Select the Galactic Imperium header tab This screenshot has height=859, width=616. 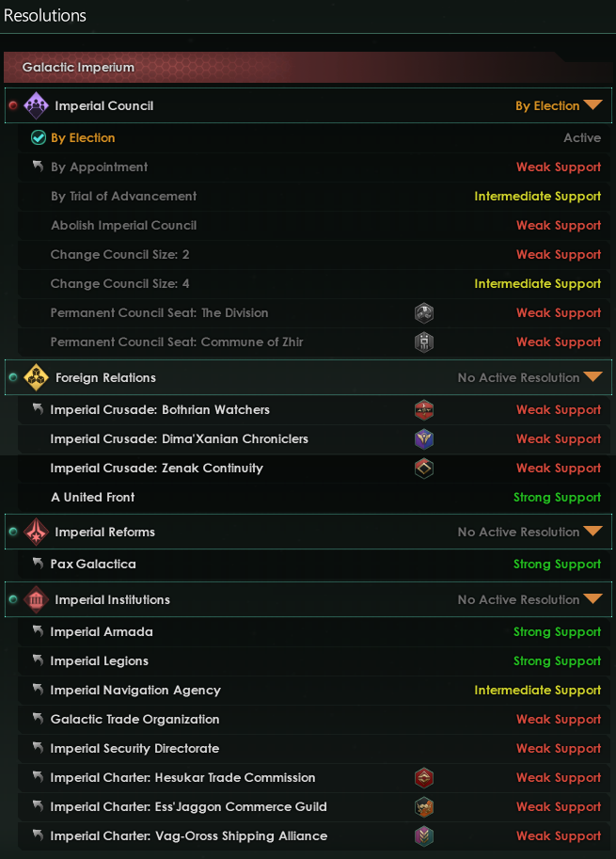tap(78, 68)
